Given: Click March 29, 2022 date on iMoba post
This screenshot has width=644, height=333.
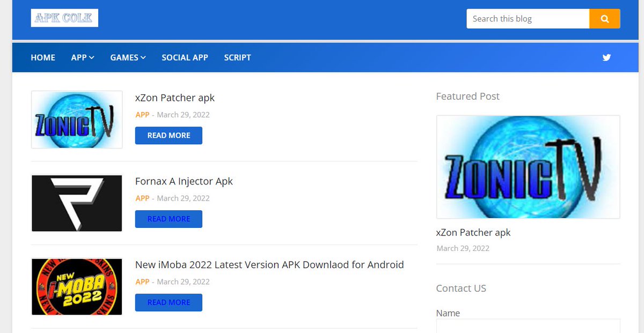Looking at the screenshot, I should coord(183,282).
